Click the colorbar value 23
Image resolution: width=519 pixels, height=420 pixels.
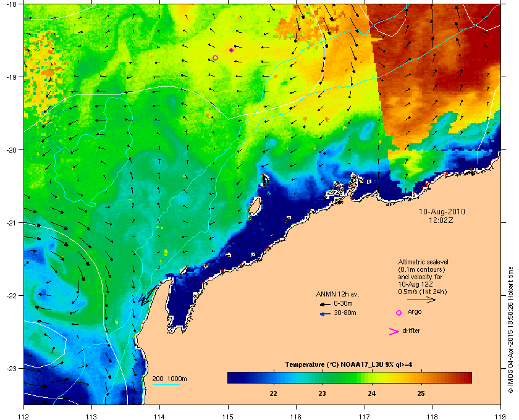click(322, 393)
